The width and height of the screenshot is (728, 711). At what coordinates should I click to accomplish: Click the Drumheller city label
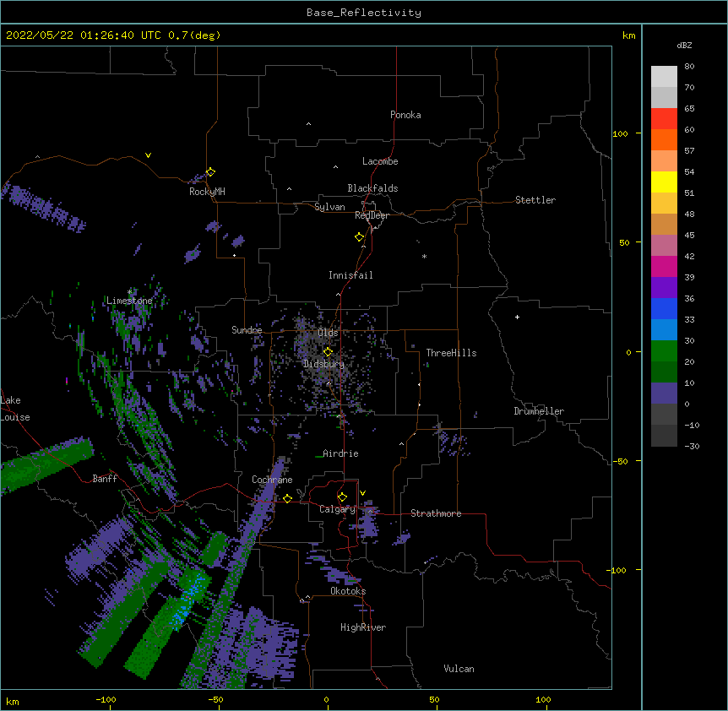[x=539, y=411]
